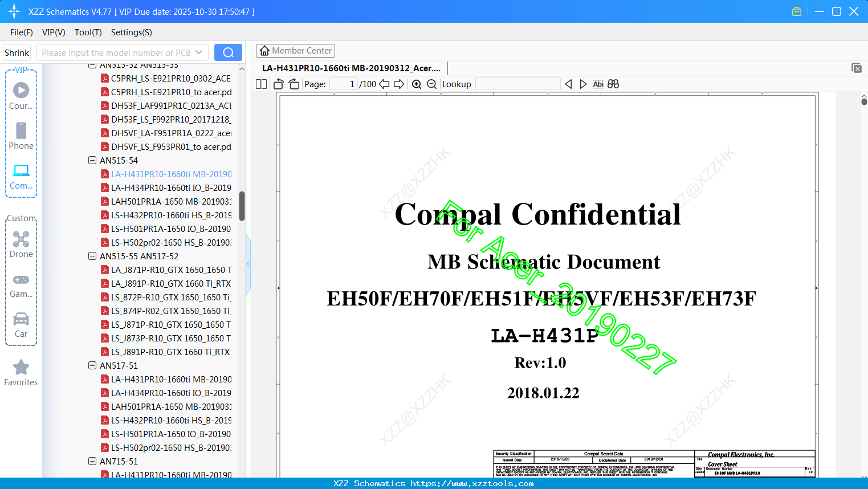
Task: Collapse the AN715-51 folder
Action: [x=92, y=462]
